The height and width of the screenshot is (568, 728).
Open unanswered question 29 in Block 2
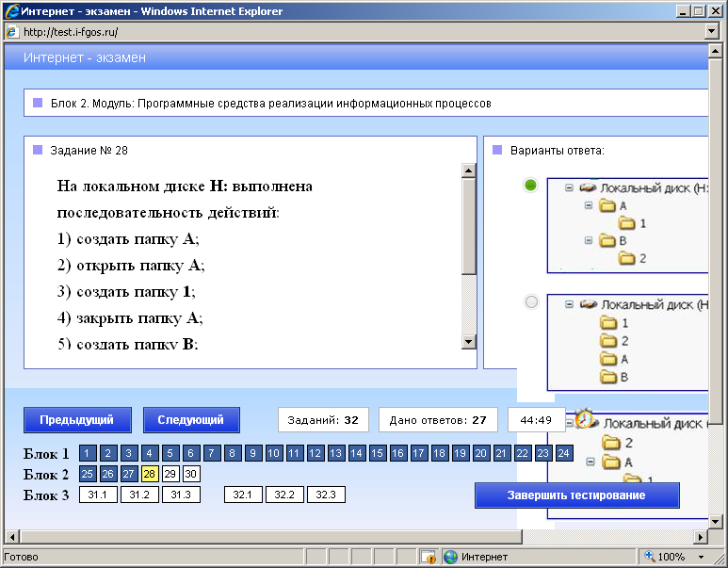click(170, 474)
